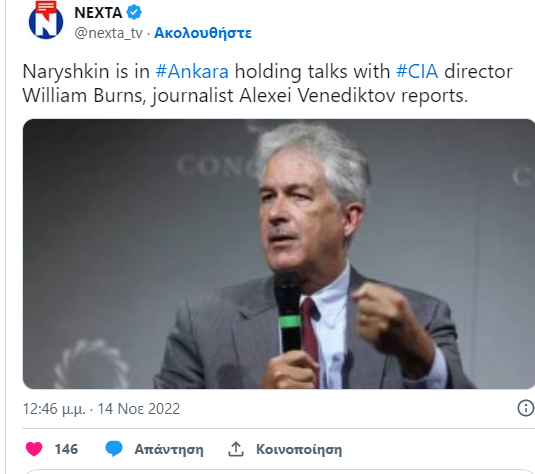
Task: Click the Κοινοποίηση share button text
Action: (x=299, y=449)
